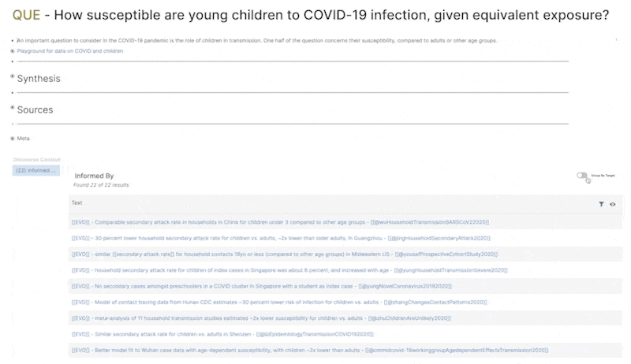Click bullet beside Playground for data link
This screenshot has height=364, width=631.
13,51
